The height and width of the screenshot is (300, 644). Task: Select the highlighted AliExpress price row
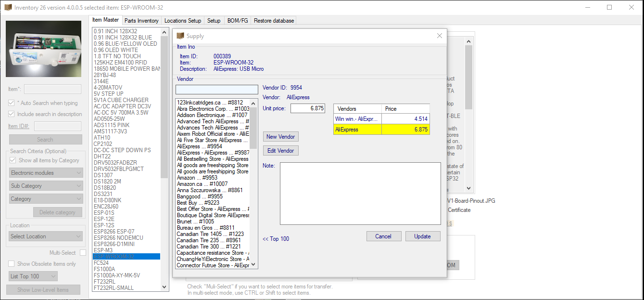pos(381,130)
